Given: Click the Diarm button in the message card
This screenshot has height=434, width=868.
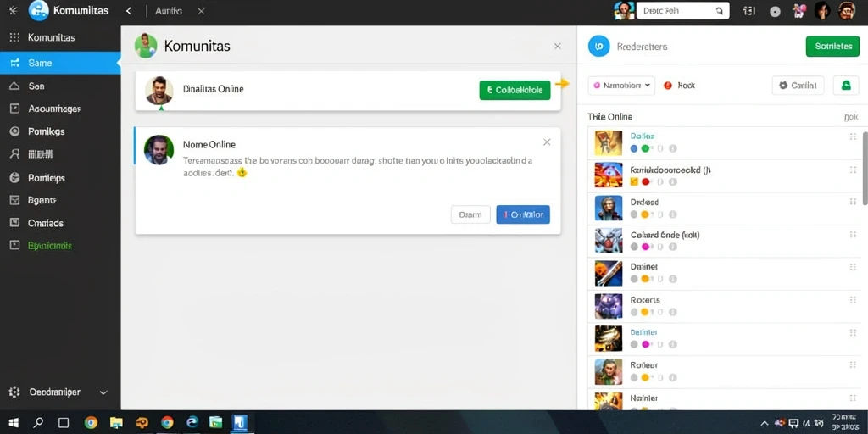Looking at the screenshot, I should 470,214.
